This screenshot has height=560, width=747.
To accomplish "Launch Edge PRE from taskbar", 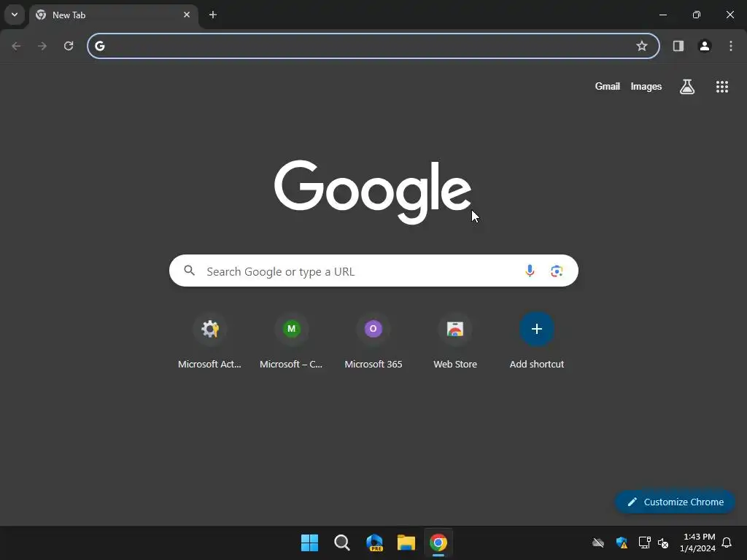I will point(374,542).
